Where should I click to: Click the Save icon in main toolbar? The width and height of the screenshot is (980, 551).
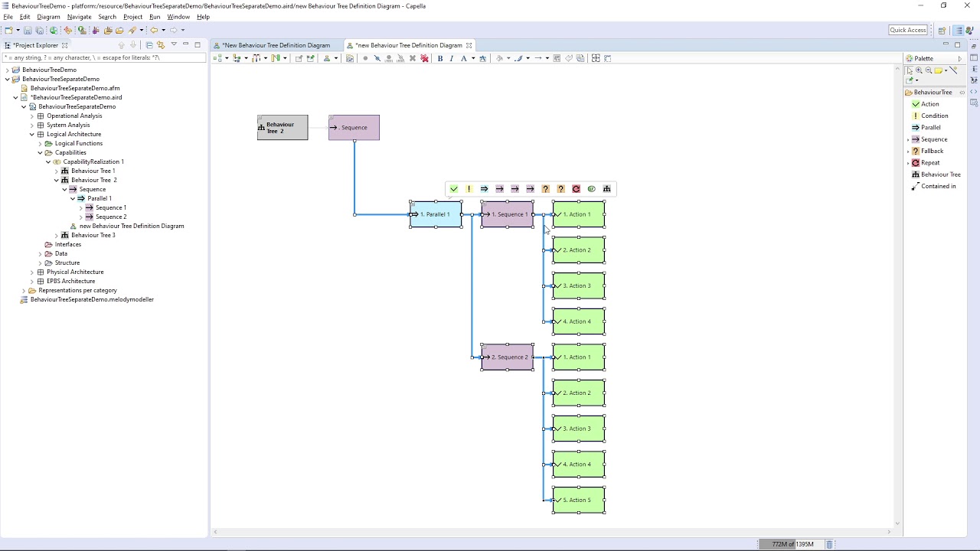pos(28,31)
